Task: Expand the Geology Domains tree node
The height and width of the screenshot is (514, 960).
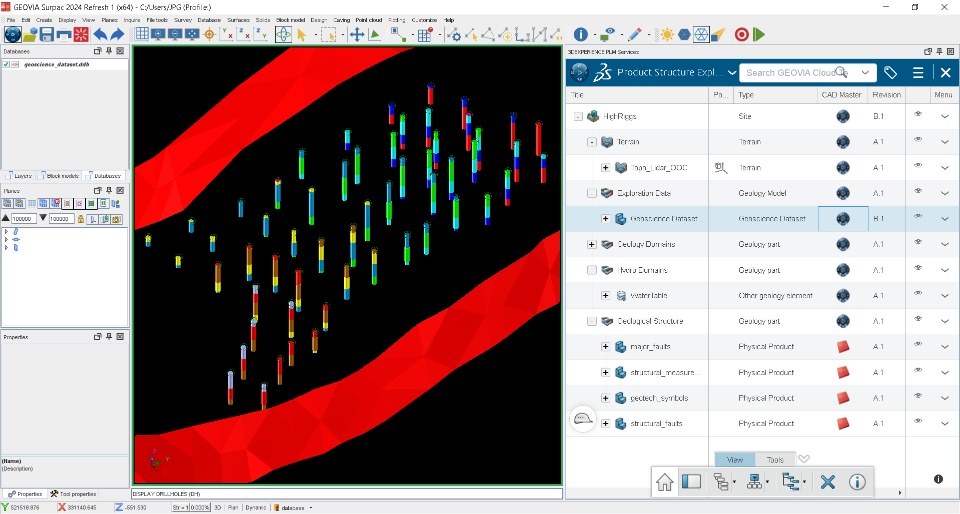Action: (591, 244)
